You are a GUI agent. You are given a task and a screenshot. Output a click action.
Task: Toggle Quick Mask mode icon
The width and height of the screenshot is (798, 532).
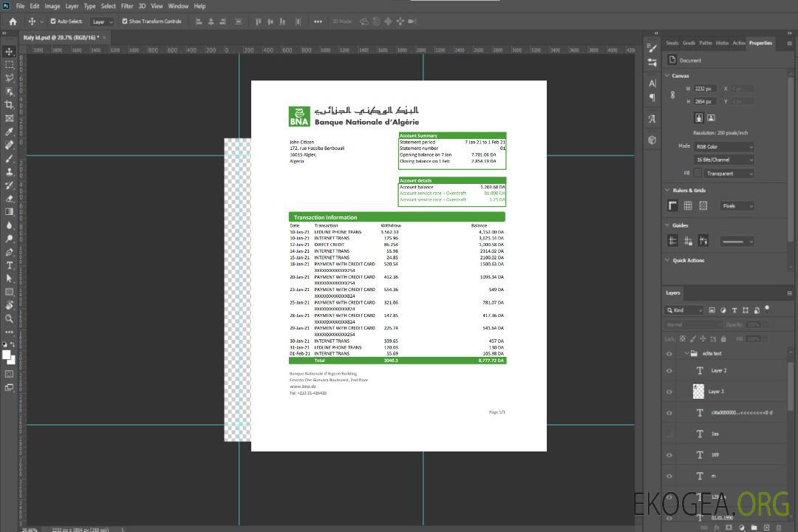[x=9, y=374]
